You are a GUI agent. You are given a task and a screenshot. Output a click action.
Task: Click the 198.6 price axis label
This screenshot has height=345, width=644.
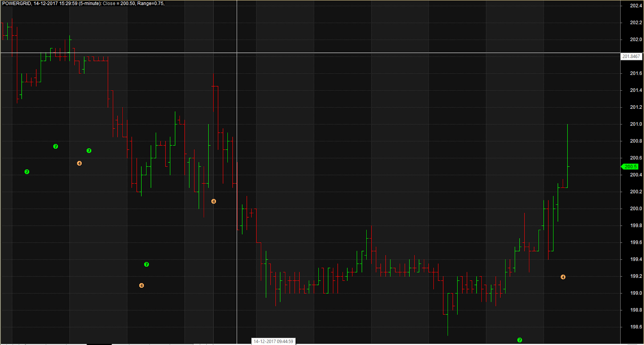[636, 327]
